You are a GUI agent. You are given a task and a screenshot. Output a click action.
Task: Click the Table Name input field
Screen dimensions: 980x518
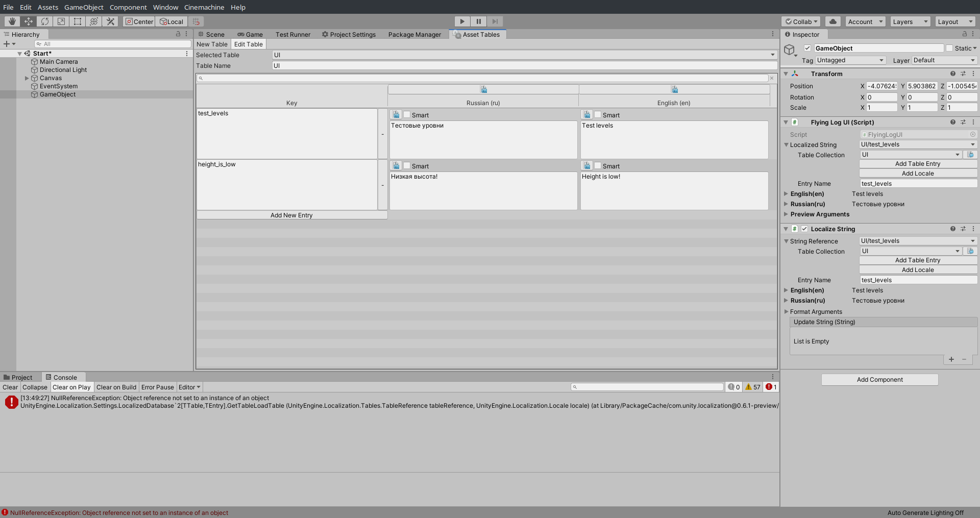(525, 66)
